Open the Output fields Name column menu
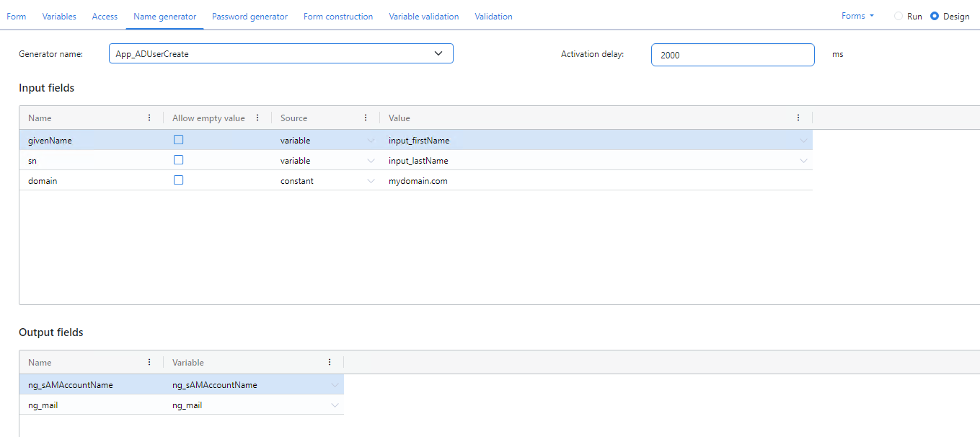Viewport: 980px width, 437px height. pos(149,363)
